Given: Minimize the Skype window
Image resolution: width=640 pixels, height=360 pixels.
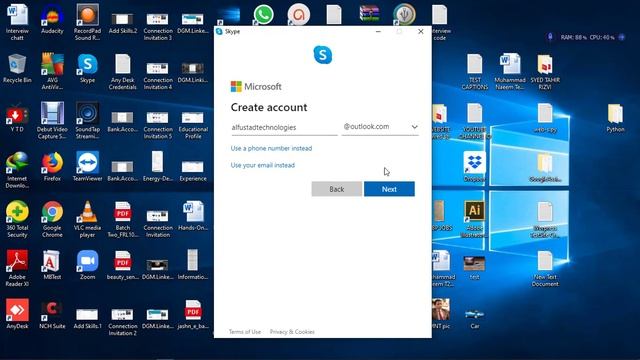Looking at the screenshot, I should (378, 31).
